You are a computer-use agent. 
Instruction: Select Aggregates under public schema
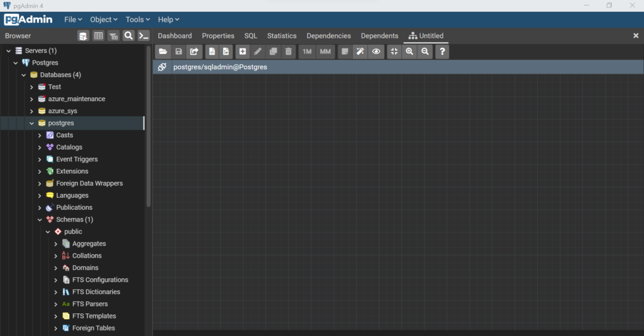tap(89, 244)
